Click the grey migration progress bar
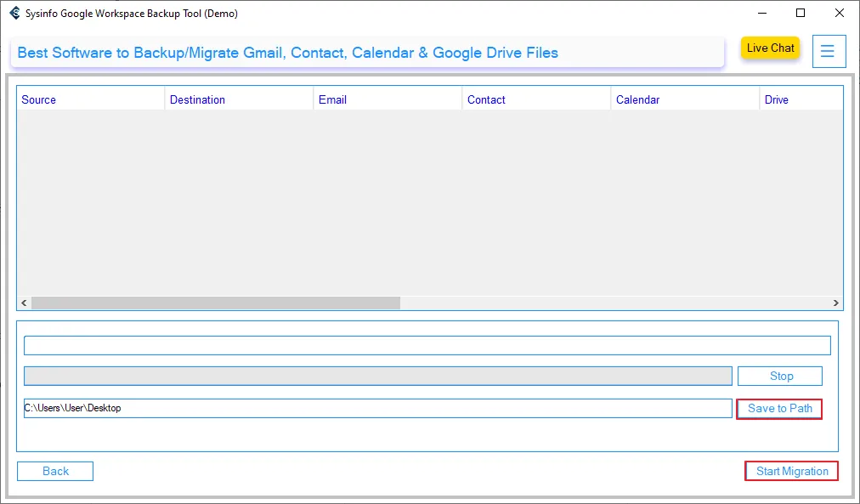 377,376
